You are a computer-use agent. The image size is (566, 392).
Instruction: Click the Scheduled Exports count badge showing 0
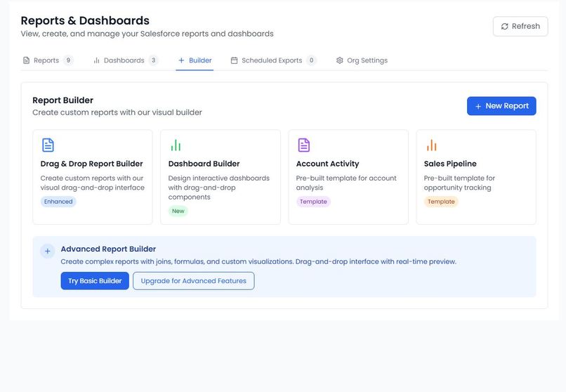click(x=311, y=60)
